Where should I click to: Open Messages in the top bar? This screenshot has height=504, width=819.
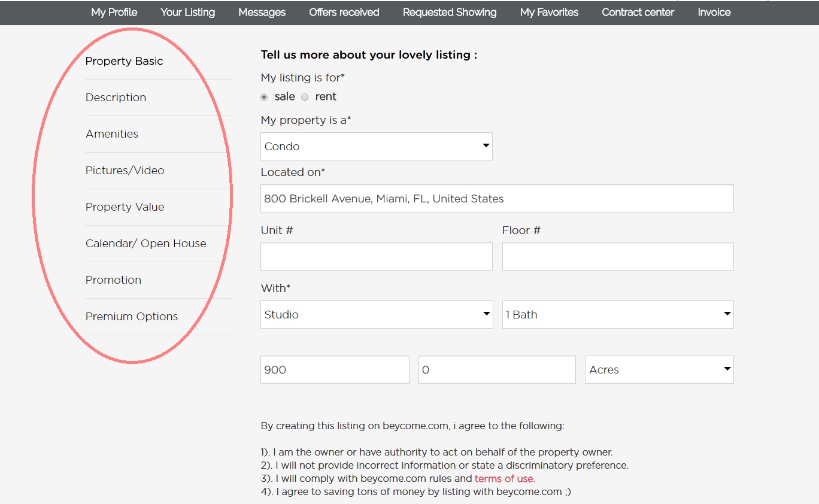(x=262, y=12)
